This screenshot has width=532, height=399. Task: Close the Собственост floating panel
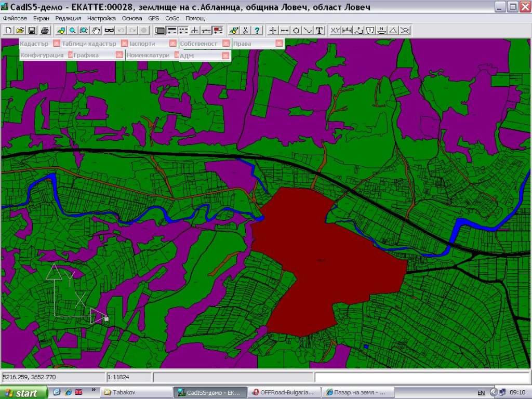point(226,44)
